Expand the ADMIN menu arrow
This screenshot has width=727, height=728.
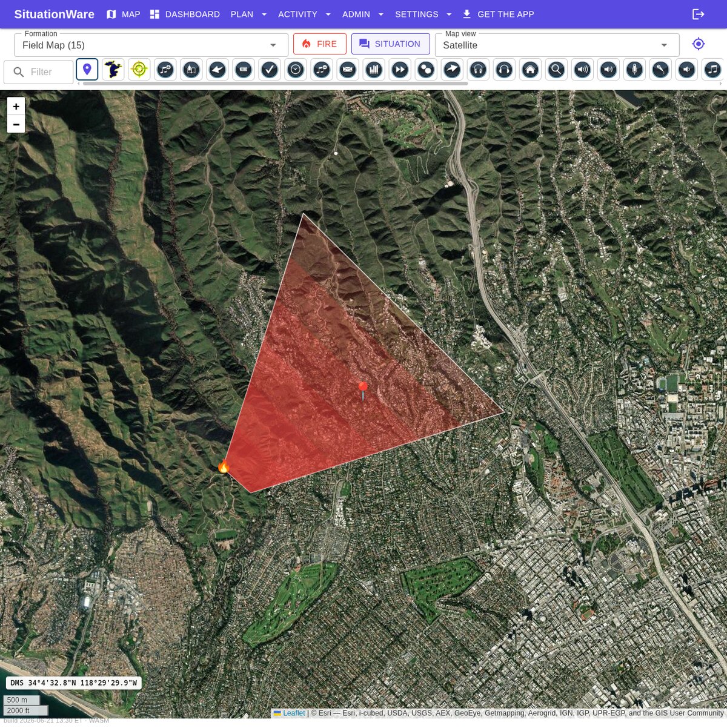(381, 14)
